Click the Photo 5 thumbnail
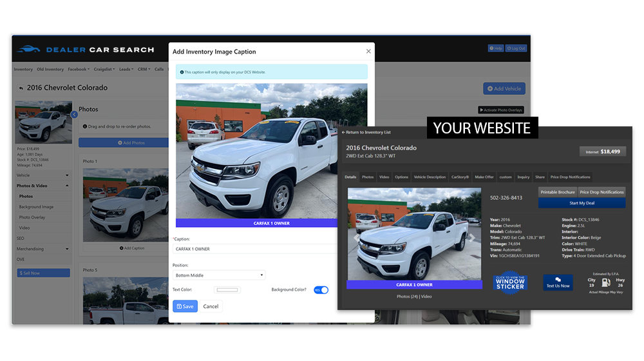The width and height of the screenshot is (644, 361). click(126, 300)
